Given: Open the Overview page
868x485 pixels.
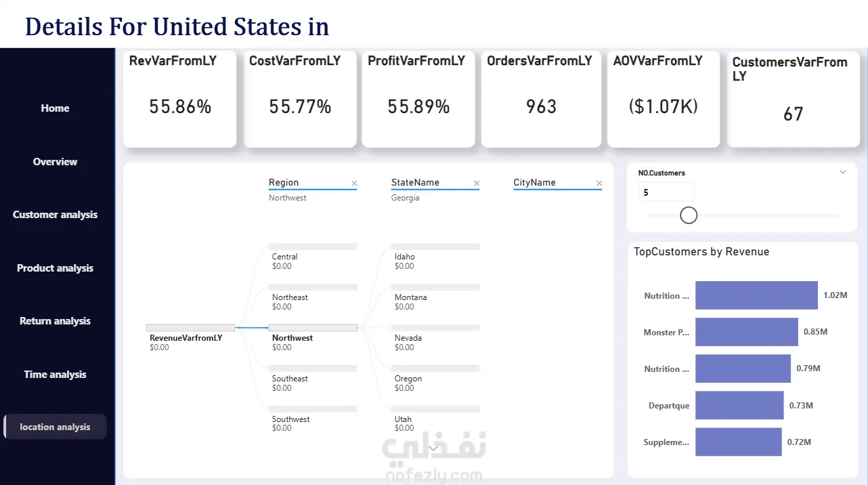Looking at the screenshot, I should pos(55,162).
